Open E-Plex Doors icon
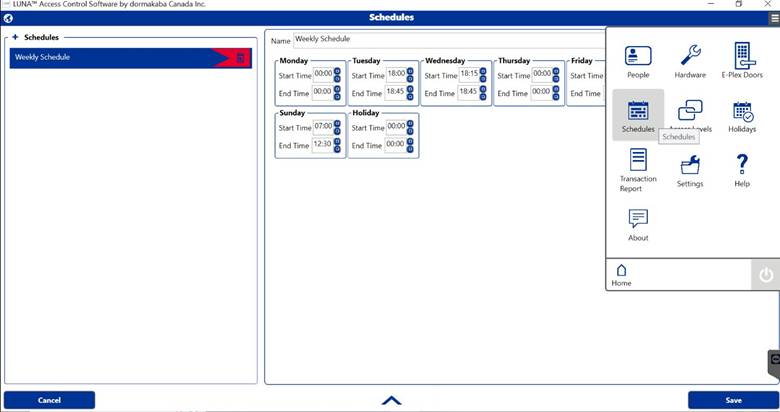The image size is (780, 412). [x=743, y=55]
